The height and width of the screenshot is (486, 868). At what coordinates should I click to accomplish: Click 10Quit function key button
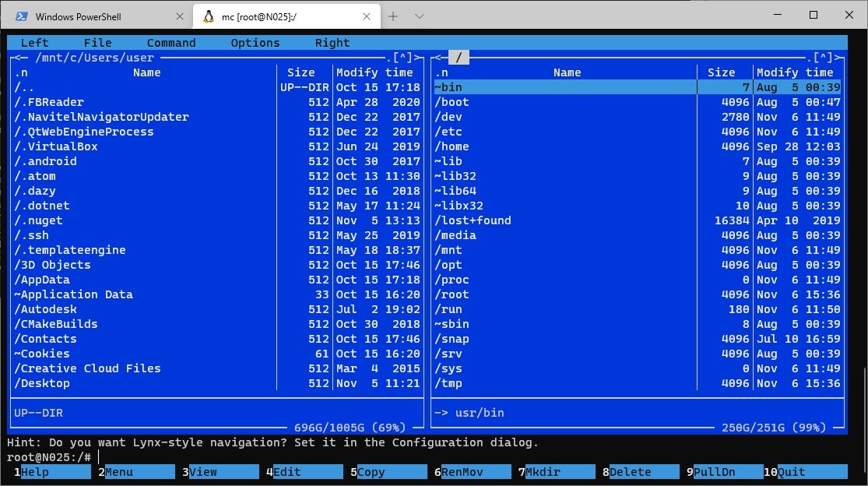(806, 472)
